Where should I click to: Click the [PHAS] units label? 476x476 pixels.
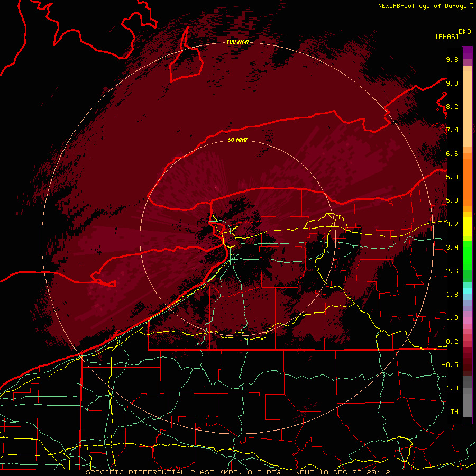(x=447, y=36)
